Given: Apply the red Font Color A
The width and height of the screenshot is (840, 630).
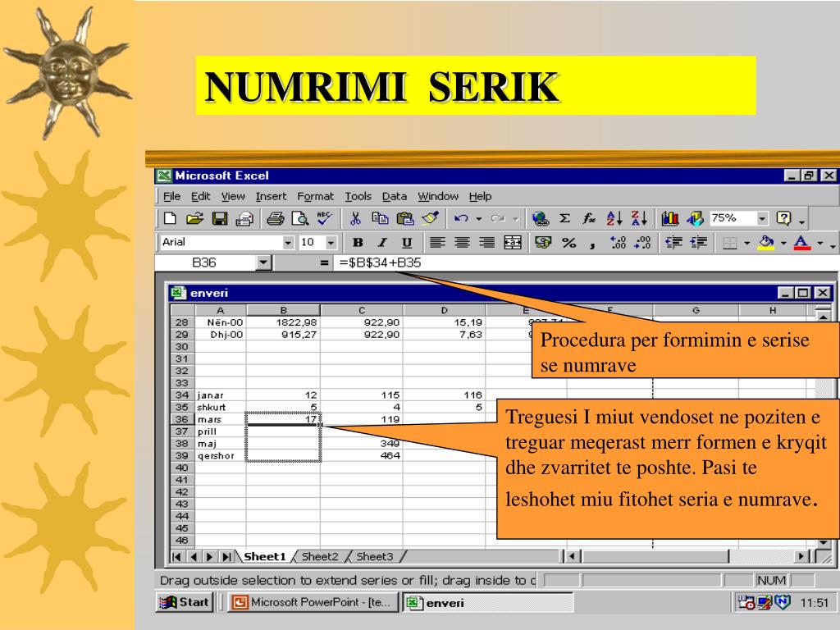Looking at the screenshot, I should (x=801, y=243).
